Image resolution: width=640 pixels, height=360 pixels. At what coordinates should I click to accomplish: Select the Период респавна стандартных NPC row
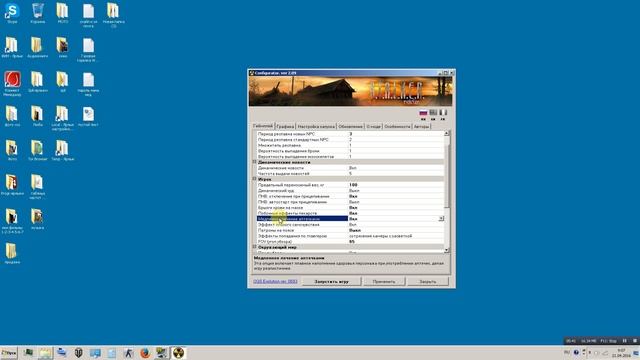[x=350, y=140]
